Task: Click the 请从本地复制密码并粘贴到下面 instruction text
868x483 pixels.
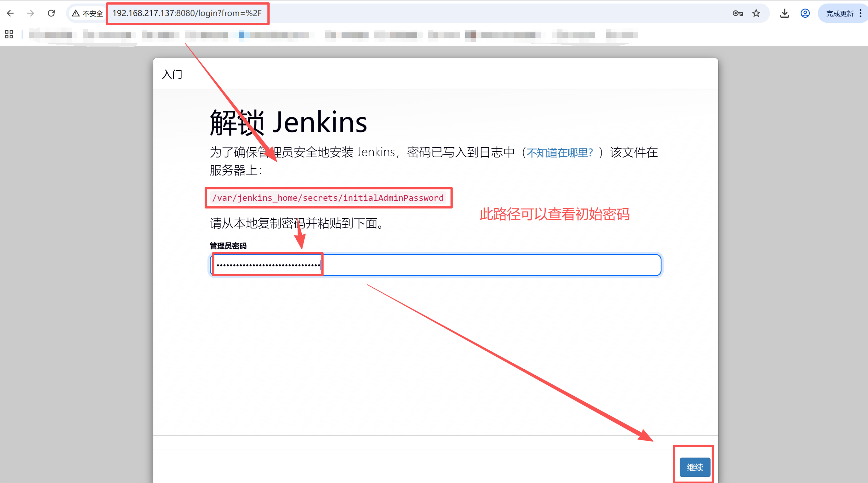Action: coord(297,223)
